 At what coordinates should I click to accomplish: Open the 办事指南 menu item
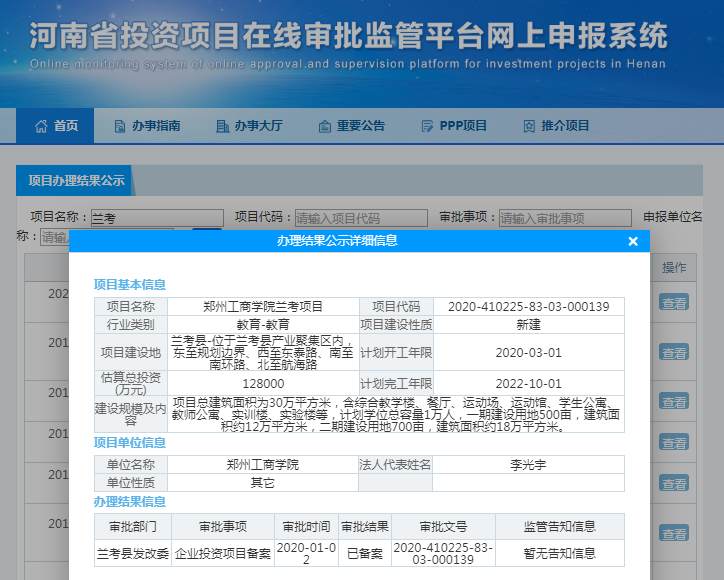(x=155, y=126)
